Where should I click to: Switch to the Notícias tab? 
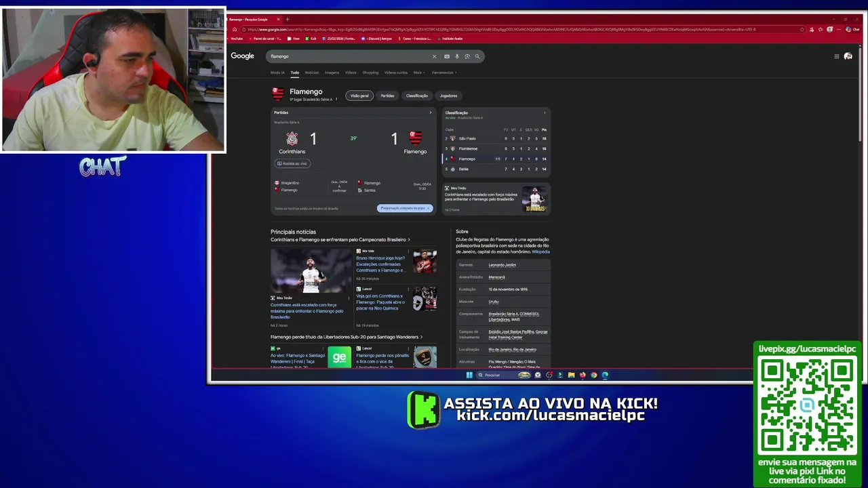pyautogui.click(x=312, y=73)
